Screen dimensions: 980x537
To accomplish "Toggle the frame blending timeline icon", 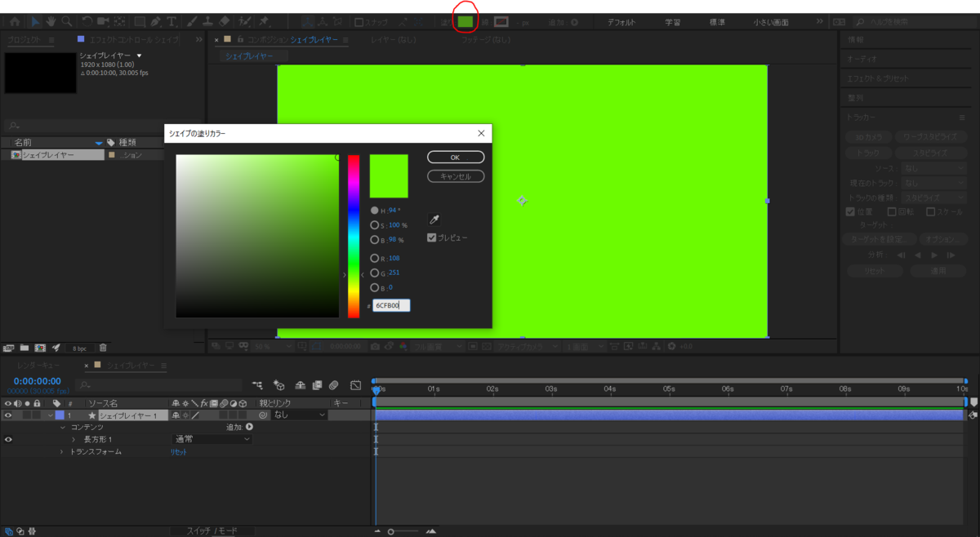I will pyautogui.click(x=316, y=384).
